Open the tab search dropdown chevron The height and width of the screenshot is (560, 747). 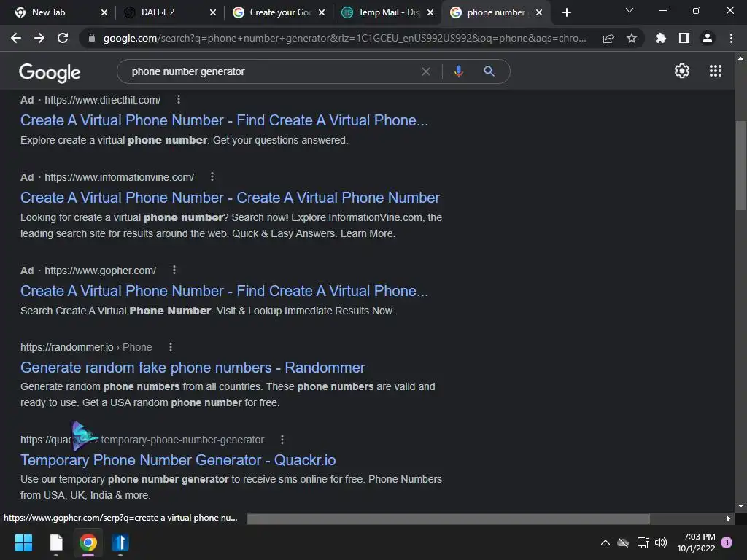(x=630, y=10)
